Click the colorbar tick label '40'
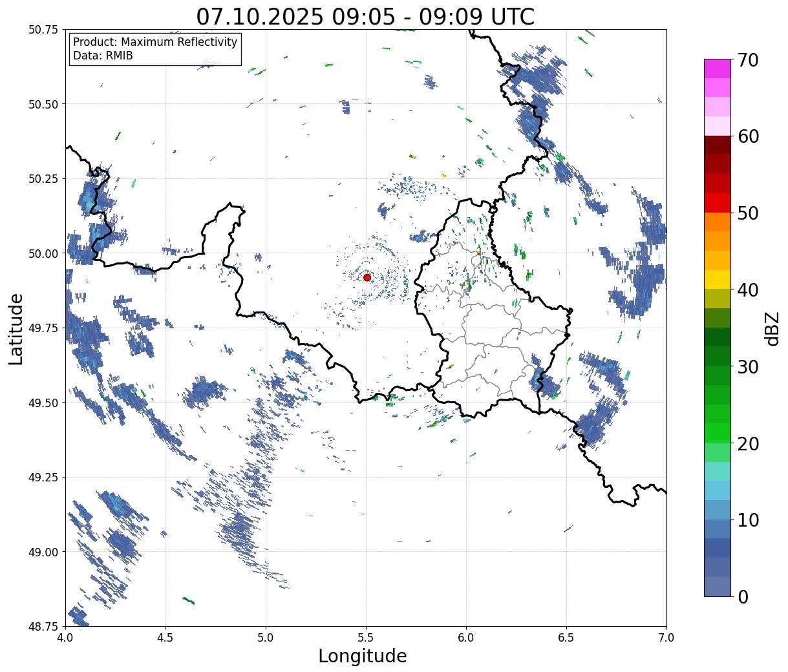The width and height of the screenshot is (788, 672). 747,290
